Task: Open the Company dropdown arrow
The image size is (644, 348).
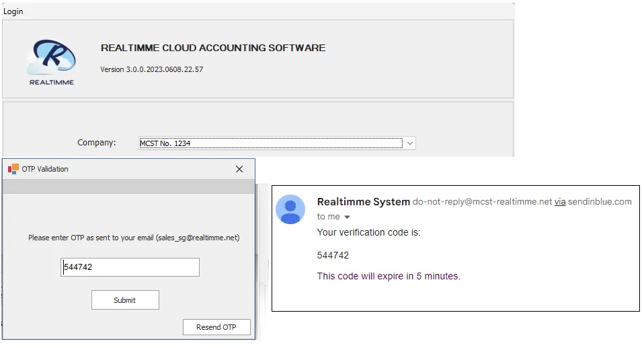Action: [410, 143]
